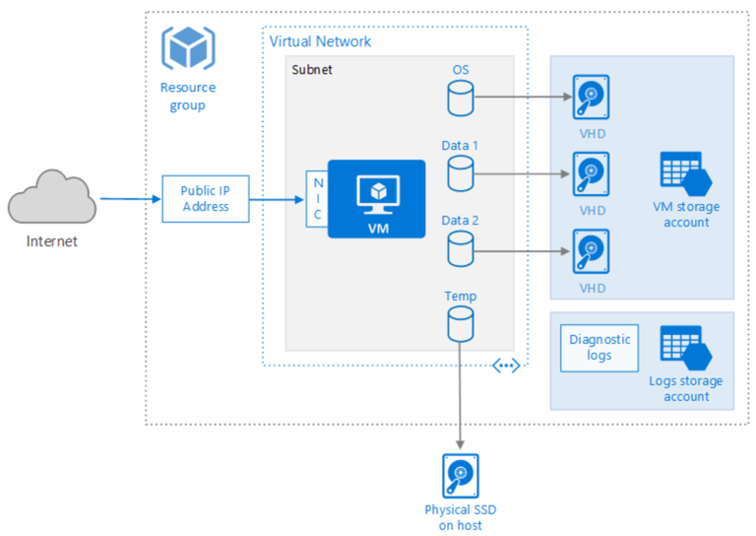Select the Logs storage account icon
The image size is (756, 536).
coord(685,348)
